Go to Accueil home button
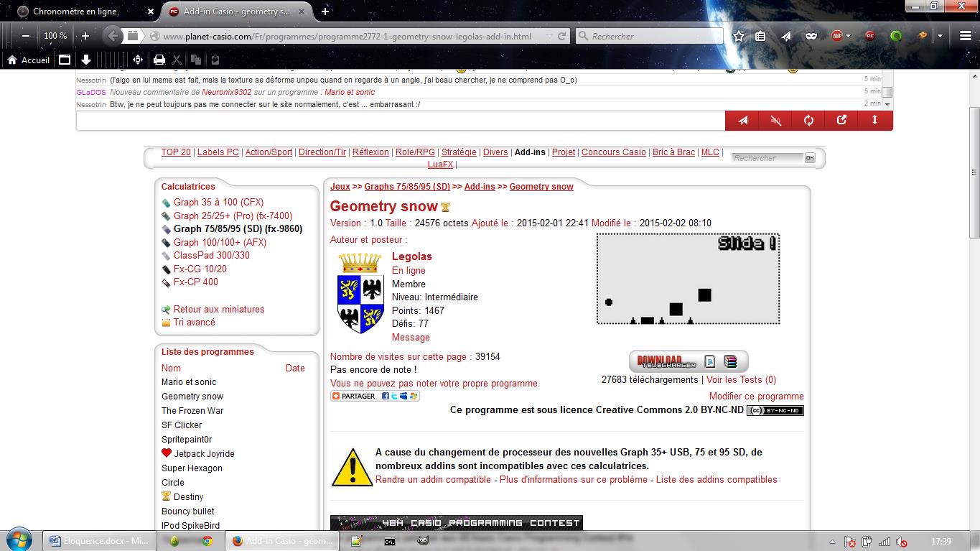Image resolution: width=980 pixels, height=551 pixels. [x=28, y=60]
